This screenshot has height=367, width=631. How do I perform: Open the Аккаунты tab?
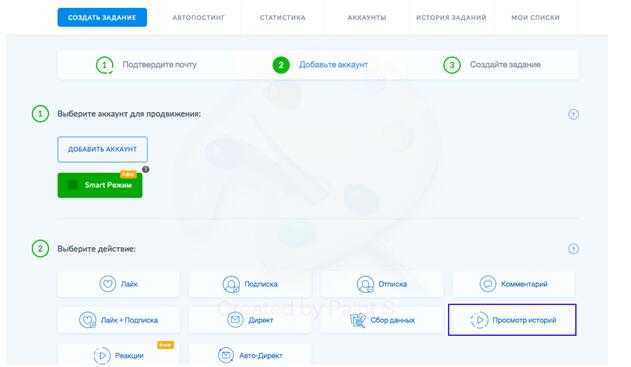pyautogui.click(x=367, y=18)
